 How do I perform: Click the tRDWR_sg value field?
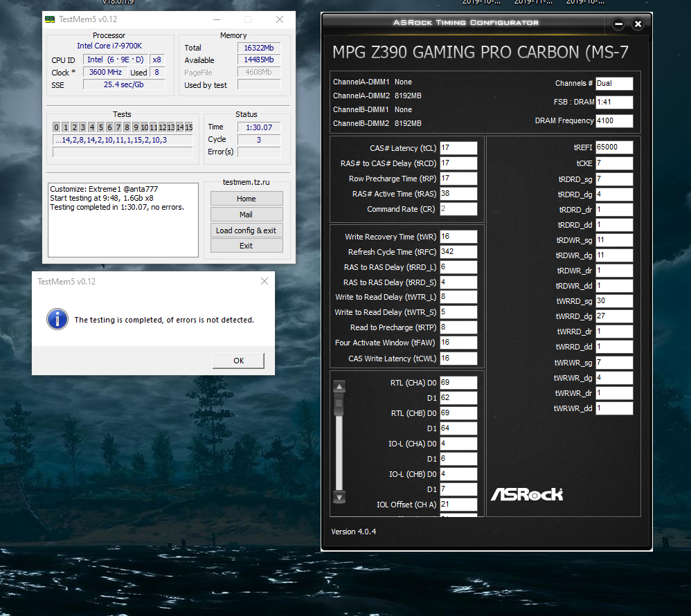[x=614, y=240]
